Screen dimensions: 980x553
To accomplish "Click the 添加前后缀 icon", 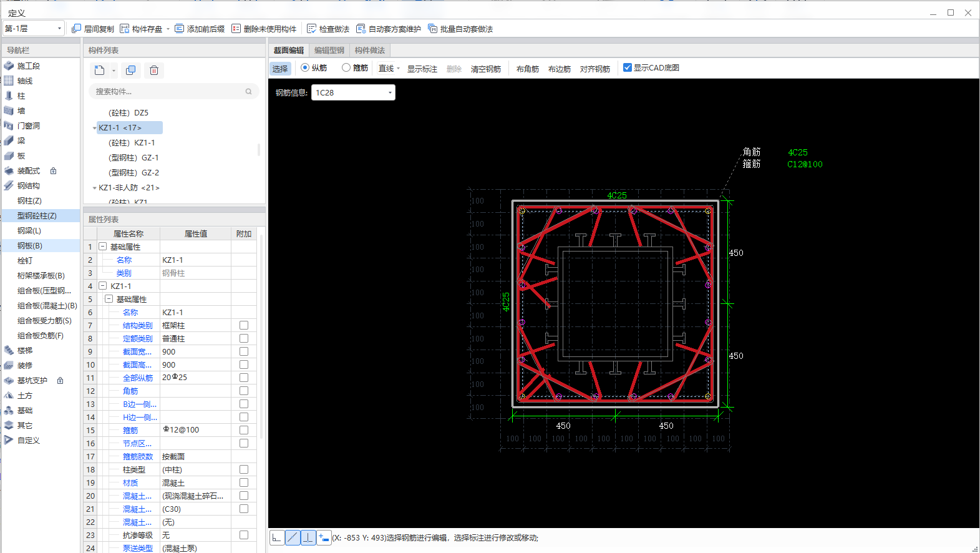I will (x=180, y=29).
